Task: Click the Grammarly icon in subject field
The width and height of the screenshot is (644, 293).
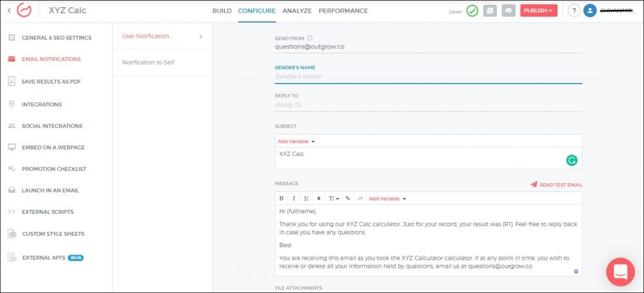Action: pos(571,160)
